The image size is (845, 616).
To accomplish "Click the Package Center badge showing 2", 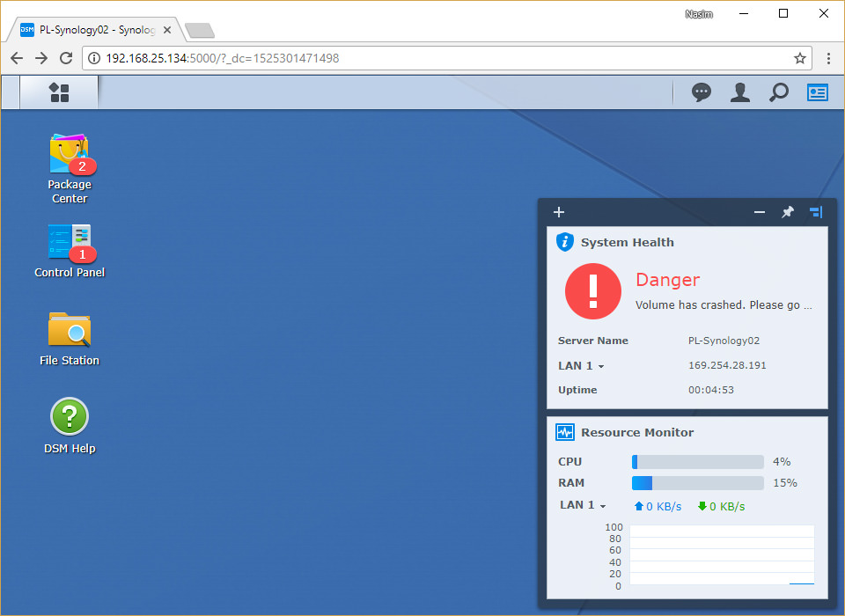I will click(83, 166).
